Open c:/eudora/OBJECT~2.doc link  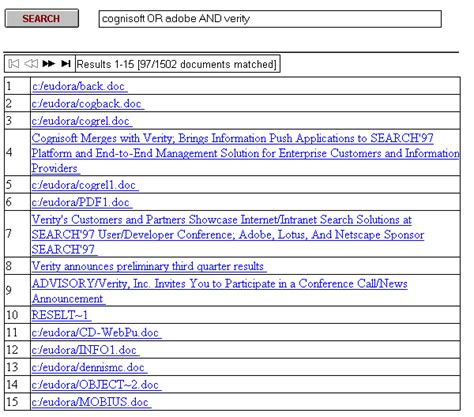pyautogui.click(x=96, y=384)
